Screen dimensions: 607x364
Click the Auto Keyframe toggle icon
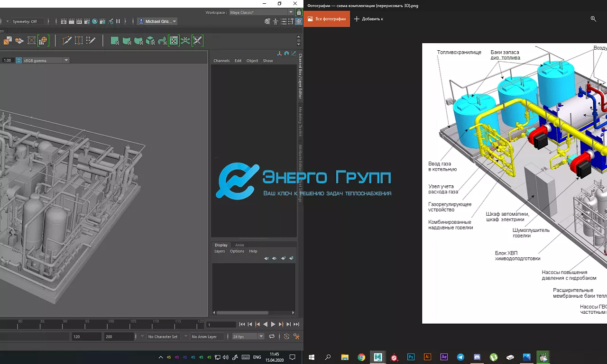coord(286,337)
